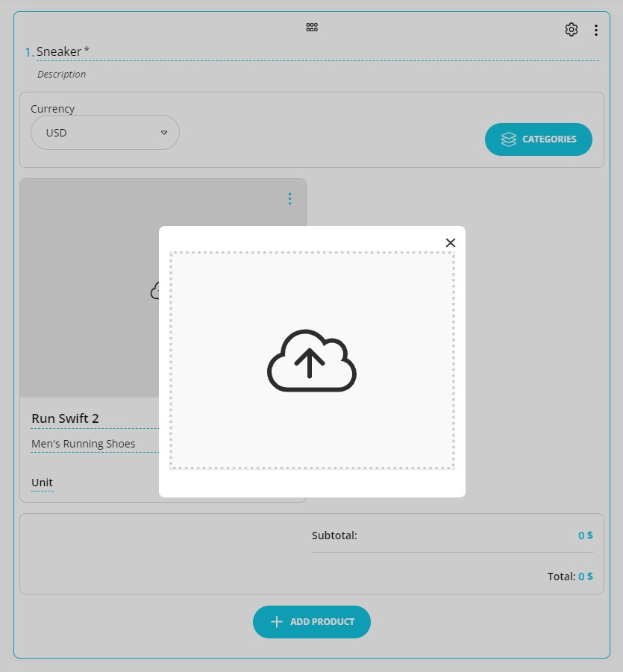Click the Unit label on product card

[x=42, y=483]
